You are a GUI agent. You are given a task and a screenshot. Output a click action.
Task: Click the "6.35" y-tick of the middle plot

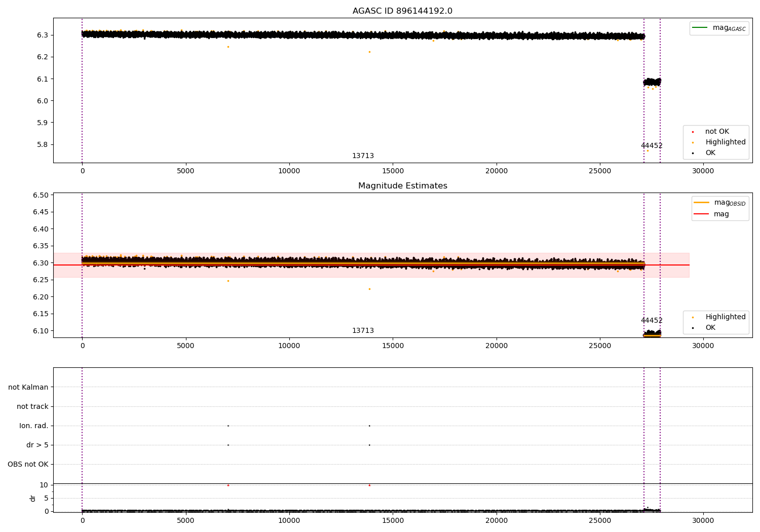coord(41,246)
